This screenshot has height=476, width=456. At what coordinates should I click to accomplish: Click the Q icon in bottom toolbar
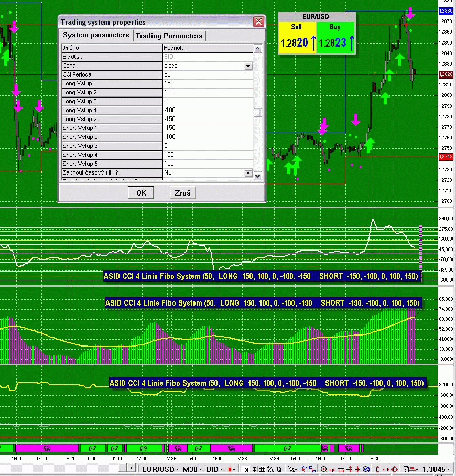(279, 469)
